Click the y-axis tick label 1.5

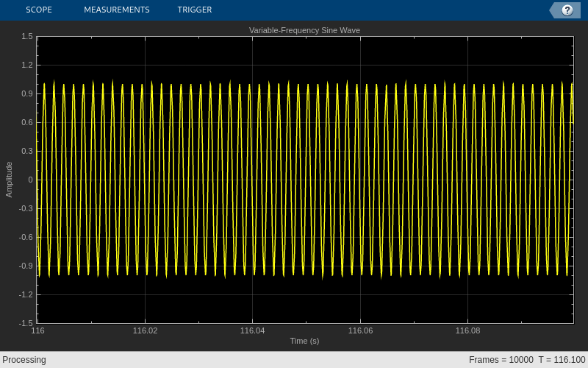point(27,36)
